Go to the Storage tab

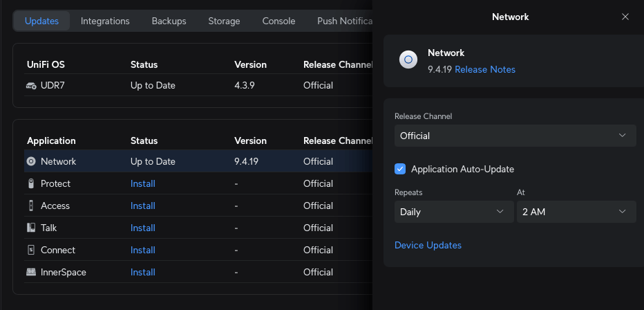coord(224,21)
